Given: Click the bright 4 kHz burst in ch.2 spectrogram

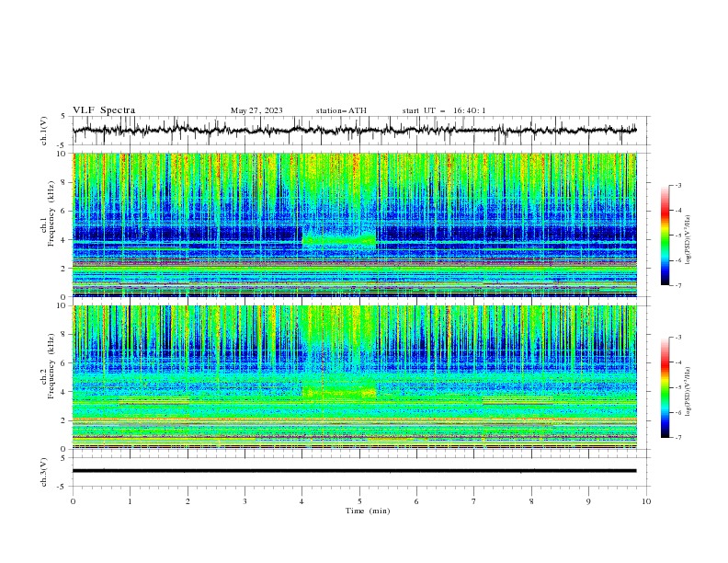Looking at the screenshot, I should click(339, 393).
